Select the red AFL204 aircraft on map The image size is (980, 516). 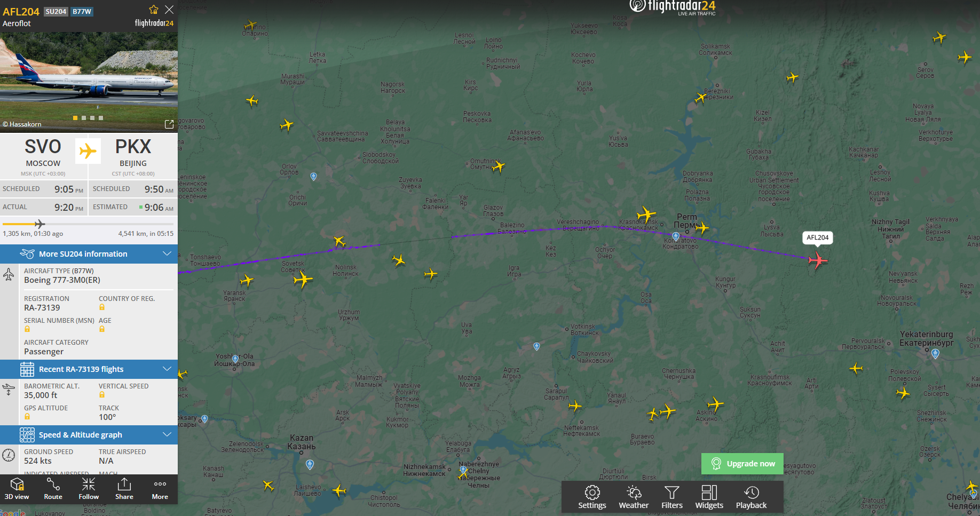(x=817, y=260)
